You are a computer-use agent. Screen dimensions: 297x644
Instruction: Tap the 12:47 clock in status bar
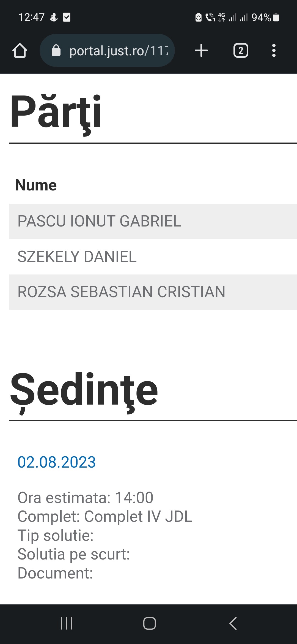coord(31,17)
